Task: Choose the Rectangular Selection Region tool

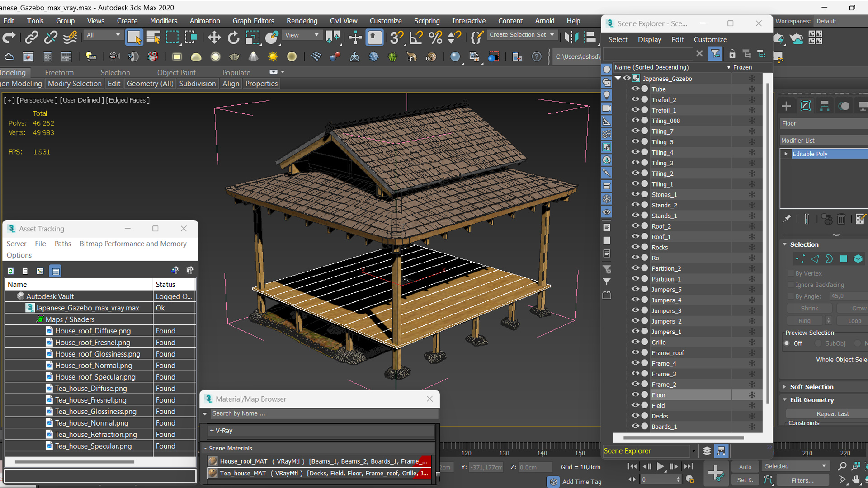Action: (172, 38)
